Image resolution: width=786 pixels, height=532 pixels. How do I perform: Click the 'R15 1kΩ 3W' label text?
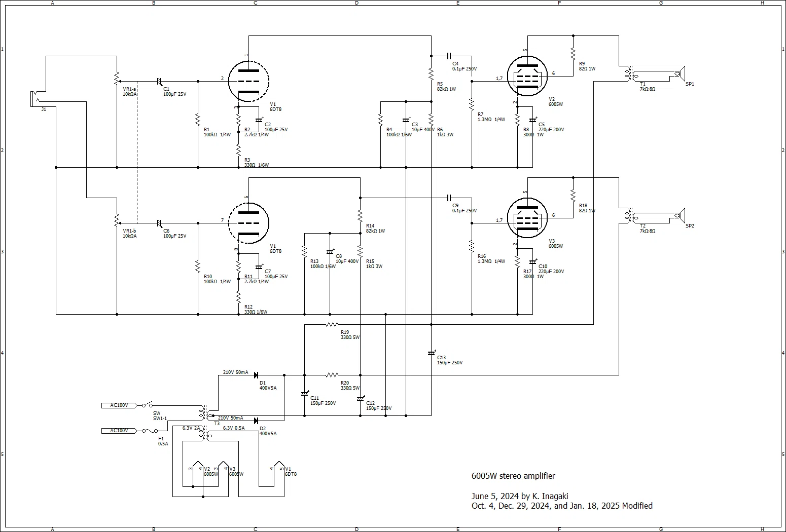[374, 264]
